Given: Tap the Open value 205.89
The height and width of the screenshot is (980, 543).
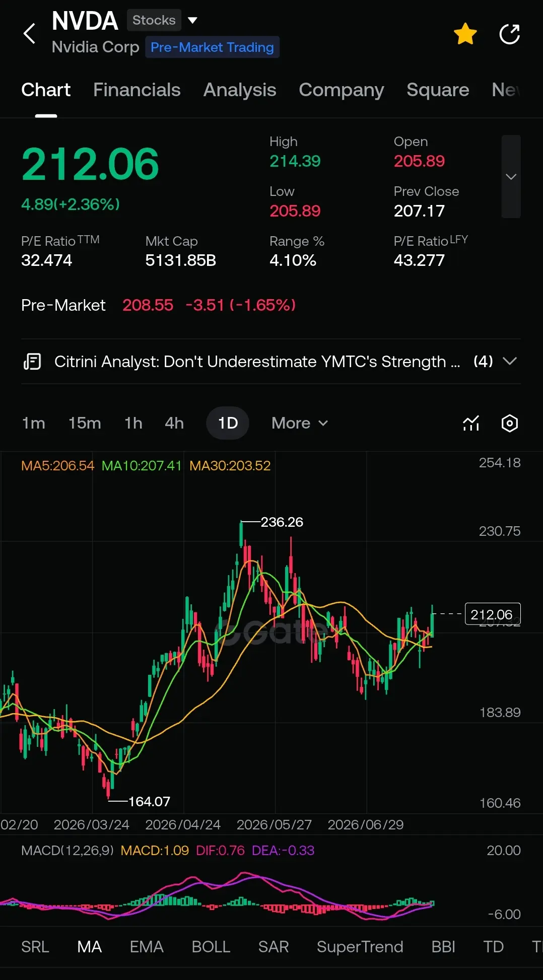Looking at the screenshot, I should 419,161.
